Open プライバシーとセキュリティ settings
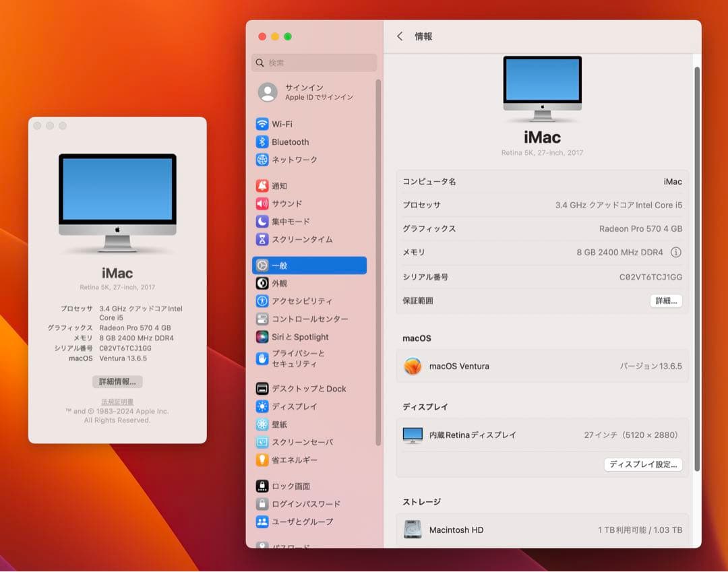 (x=293, y=360)
